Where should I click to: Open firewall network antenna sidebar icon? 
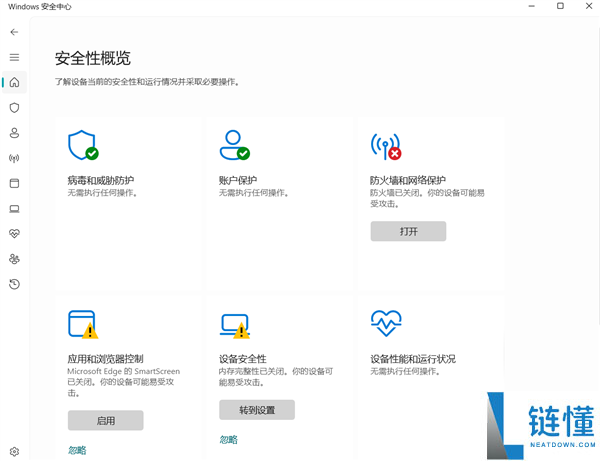click(x=14, y=158)
